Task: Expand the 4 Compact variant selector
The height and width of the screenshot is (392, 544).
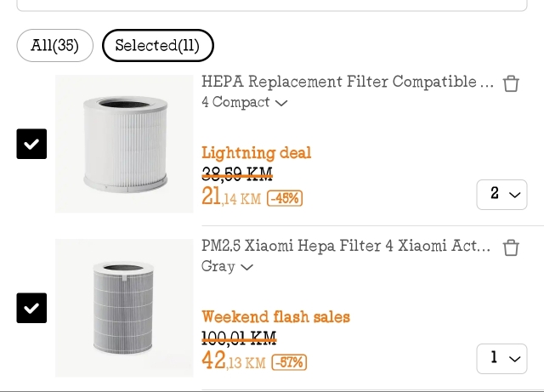Action: [244, 103]
